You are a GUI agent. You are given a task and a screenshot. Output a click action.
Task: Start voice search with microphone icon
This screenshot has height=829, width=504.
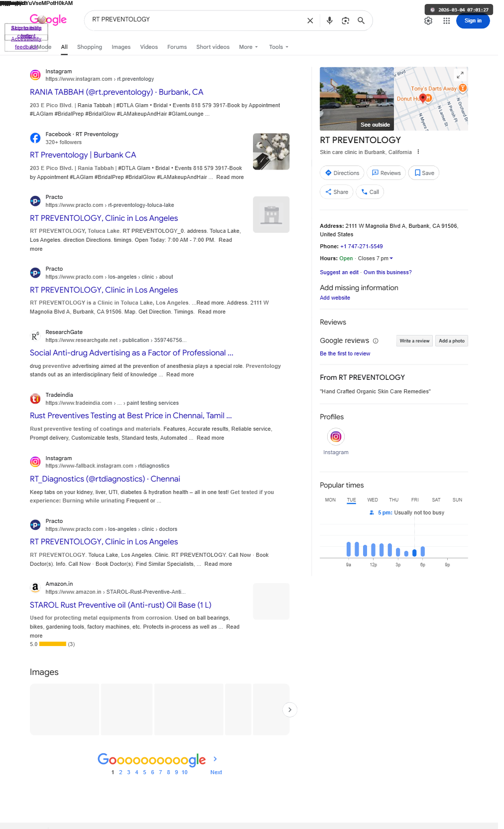point(329,20)
